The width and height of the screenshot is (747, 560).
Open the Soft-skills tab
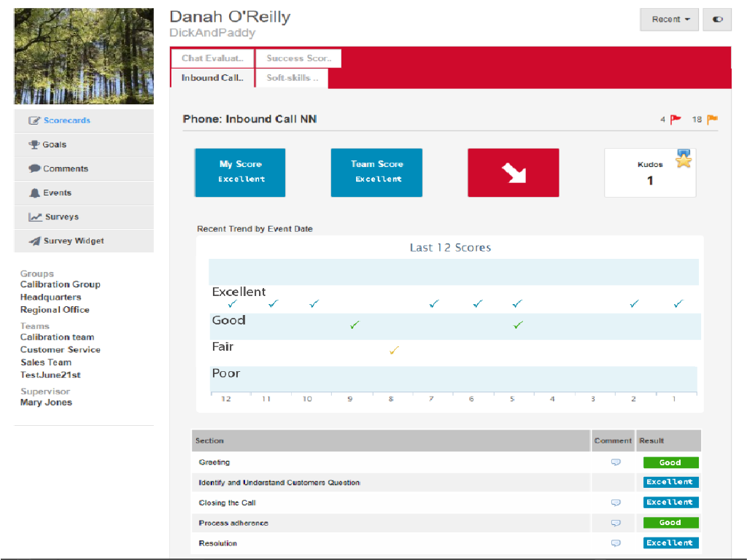point(292,78)
